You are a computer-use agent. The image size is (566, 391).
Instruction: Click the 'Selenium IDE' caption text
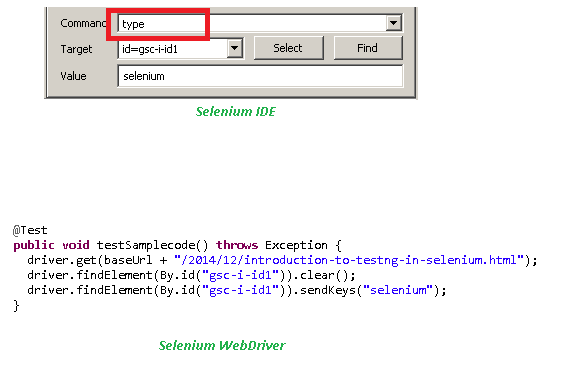236,112
